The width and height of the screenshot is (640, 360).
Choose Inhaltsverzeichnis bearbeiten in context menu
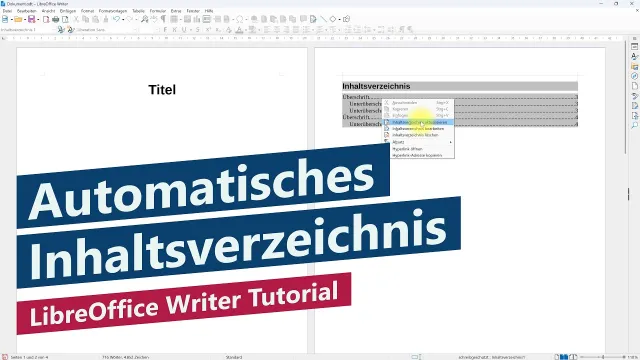click(418, 129)
